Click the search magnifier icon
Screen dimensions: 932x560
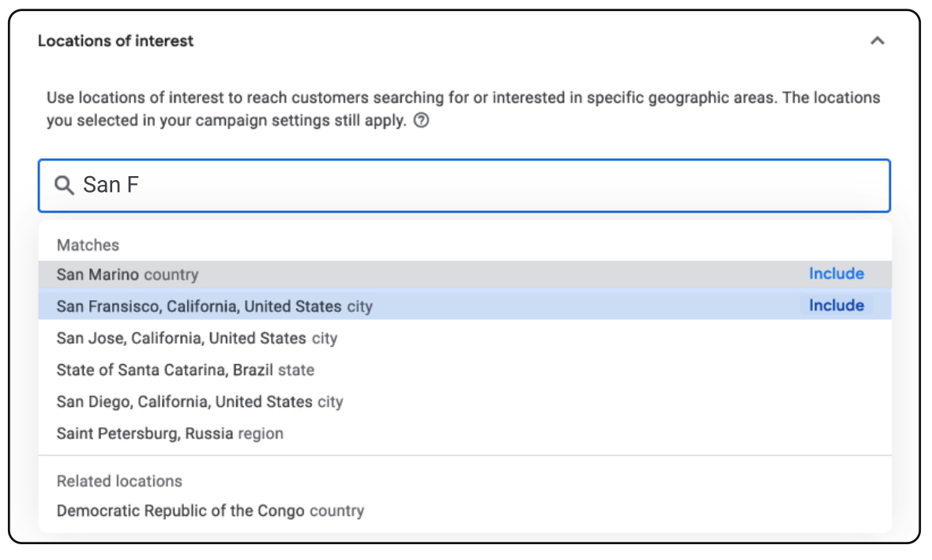(64, 186)
